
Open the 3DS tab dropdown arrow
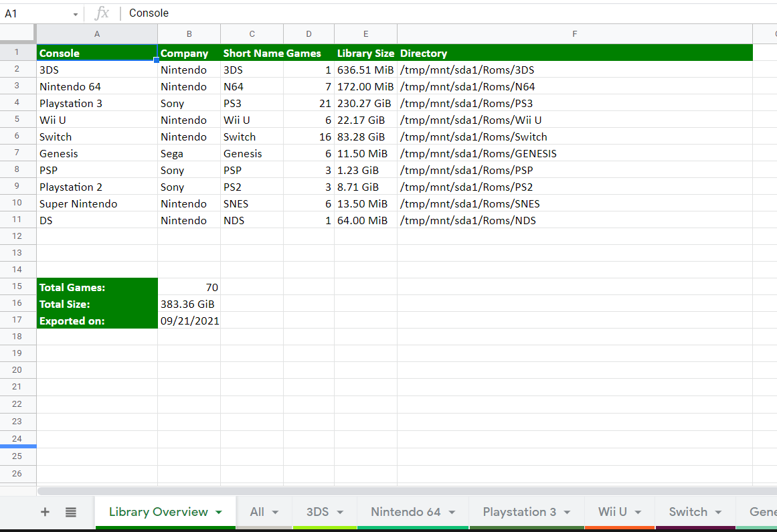(340, 512)
